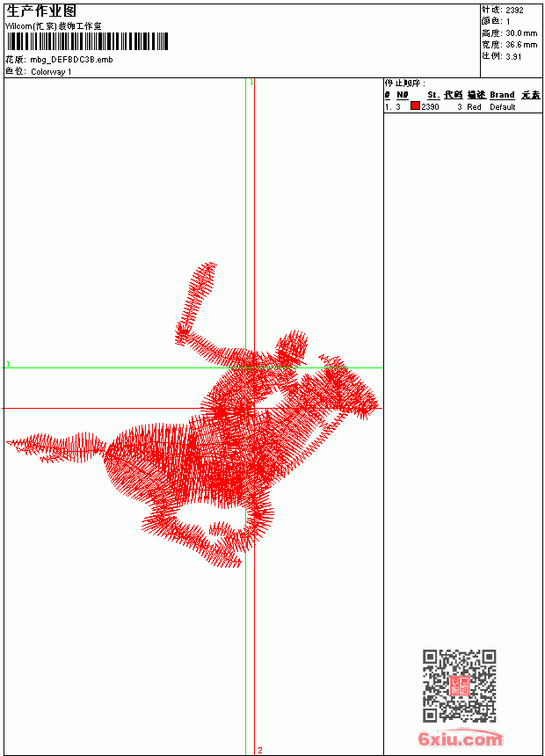Click the N# column header

coord(403,95)
